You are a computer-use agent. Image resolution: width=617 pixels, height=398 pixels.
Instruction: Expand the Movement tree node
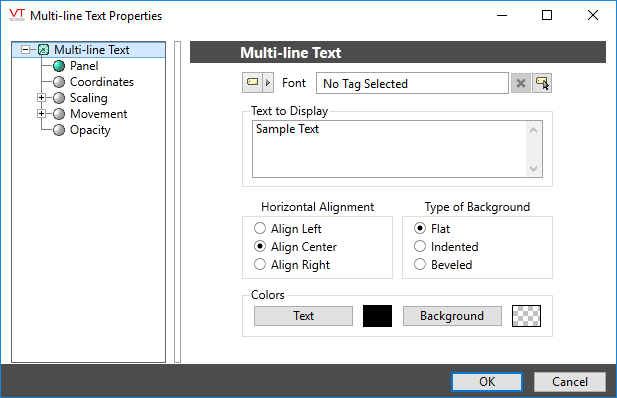(x=41, y=113)
